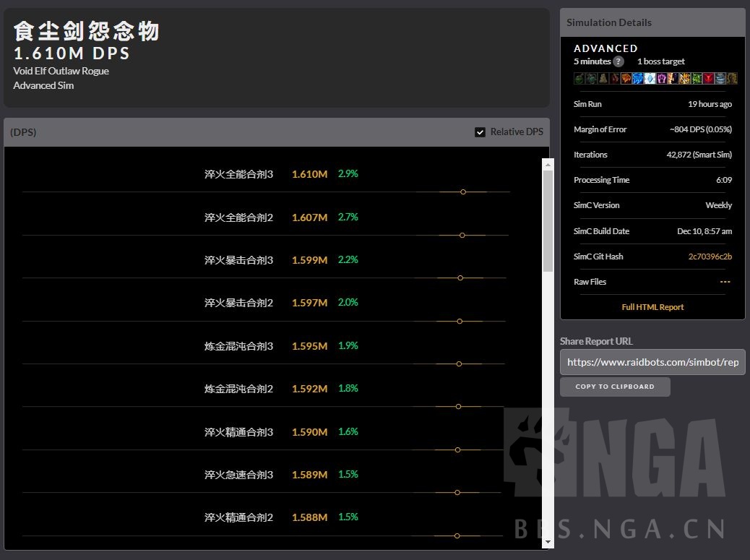Image resolution: width=750 pixels, height=560 pixels.
Task: Click the green potion icon in the gear row
Action: tap(579, 79)
